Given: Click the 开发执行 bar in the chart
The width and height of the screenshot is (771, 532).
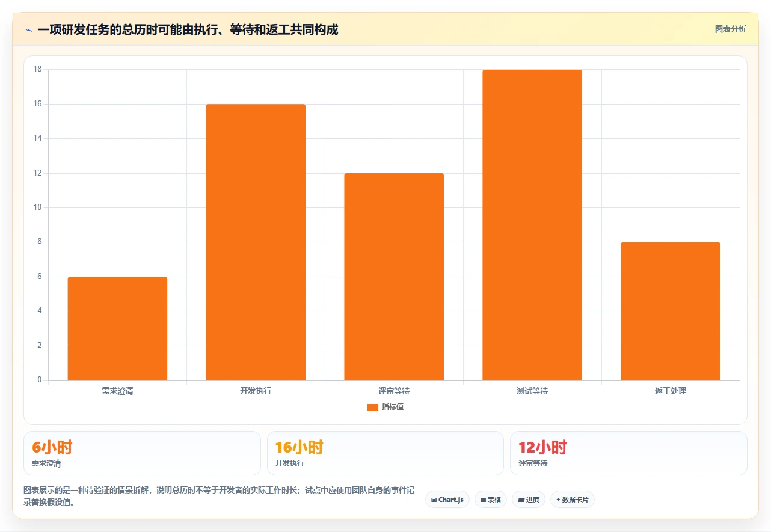Looking at the screenshot, I should click(256, 242).
